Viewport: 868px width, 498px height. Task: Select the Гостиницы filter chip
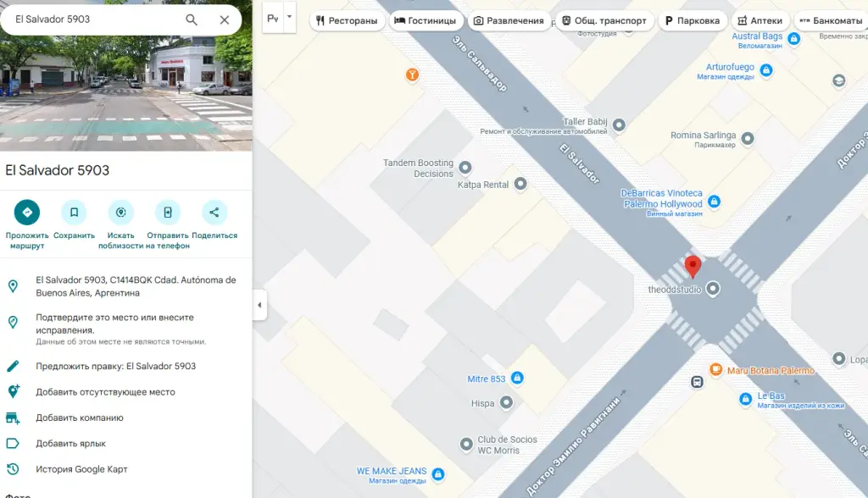426,21
